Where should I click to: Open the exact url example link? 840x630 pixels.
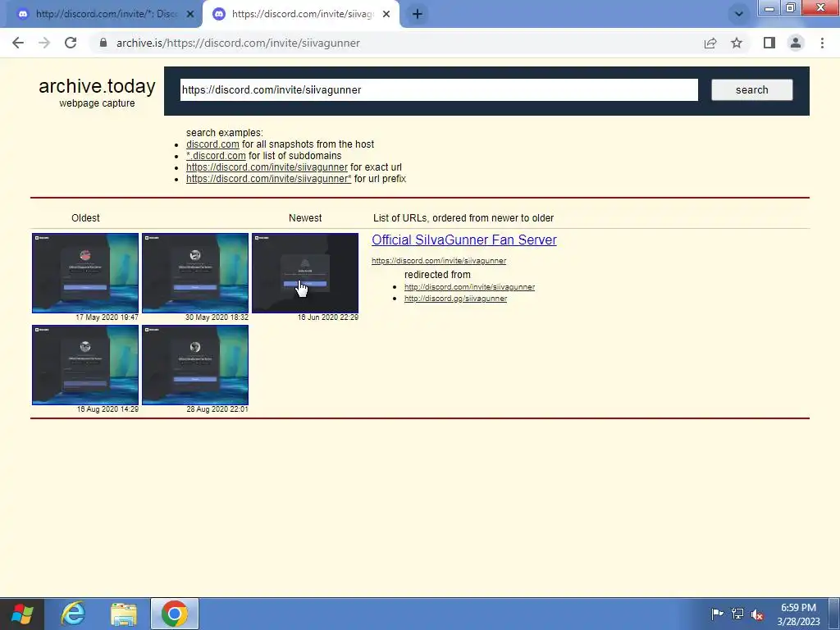[267, 167]
